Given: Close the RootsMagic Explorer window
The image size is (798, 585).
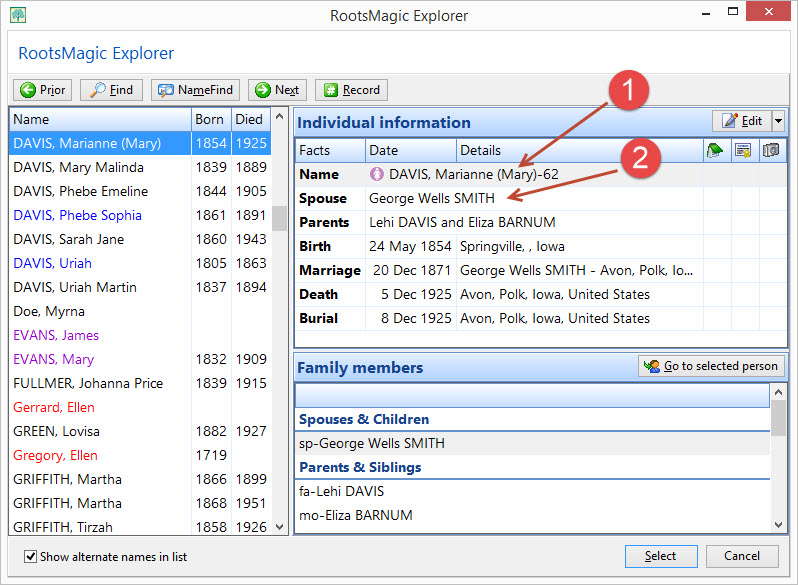Looking at the screenshot, I should [x=768, y=11].
